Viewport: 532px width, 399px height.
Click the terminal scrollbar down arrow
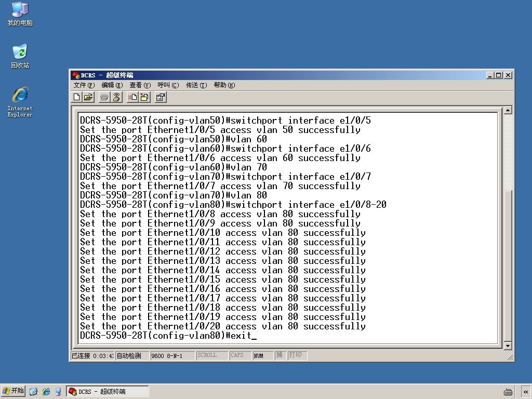coord(508,345)
